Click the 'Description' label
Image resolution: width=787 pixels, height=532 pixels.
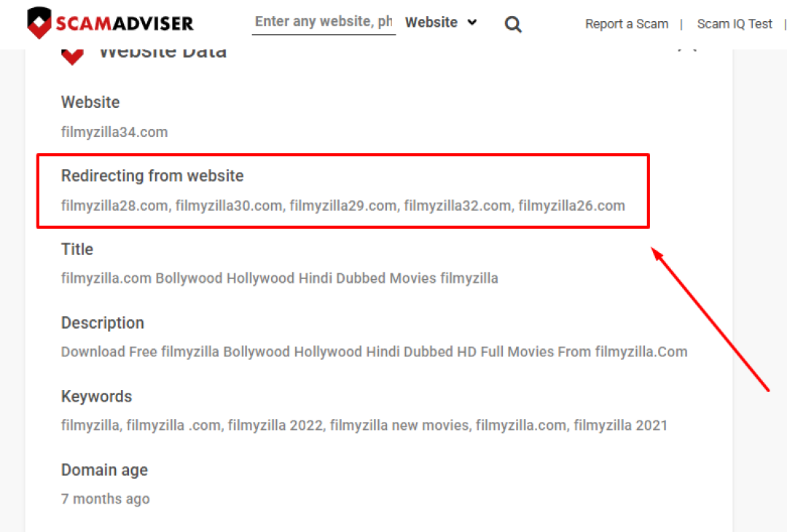pos(103,323)
